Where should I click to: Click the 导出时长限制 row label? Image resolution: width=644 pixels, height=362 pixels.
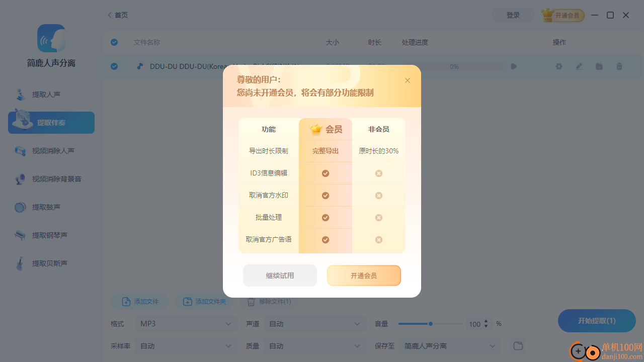[269, 151]
